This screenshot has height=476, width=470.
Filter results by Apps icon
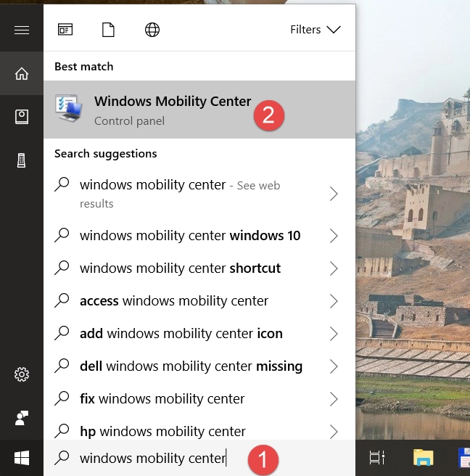click(65, 30)
